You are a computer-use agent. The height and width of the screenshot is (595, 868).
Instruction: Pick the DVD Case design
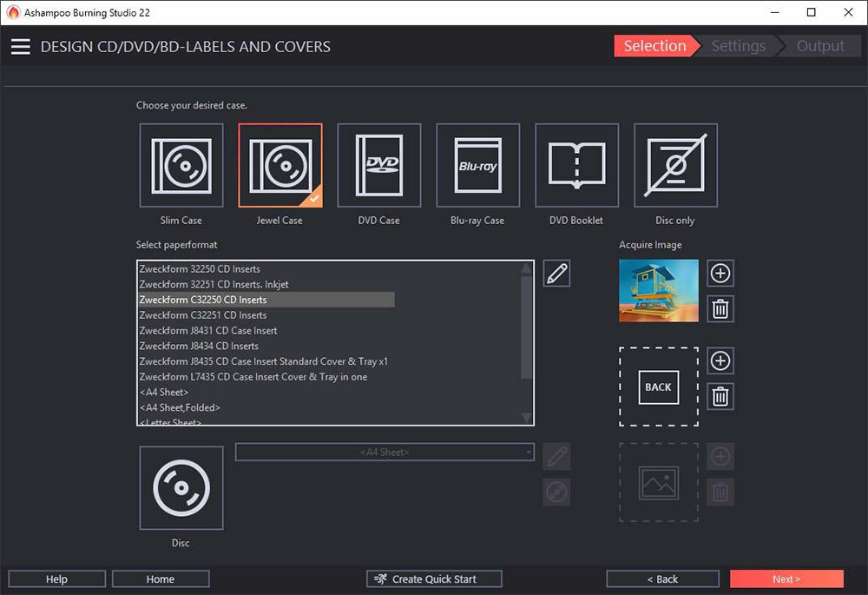pyautogui.click(x=378, y=165)
